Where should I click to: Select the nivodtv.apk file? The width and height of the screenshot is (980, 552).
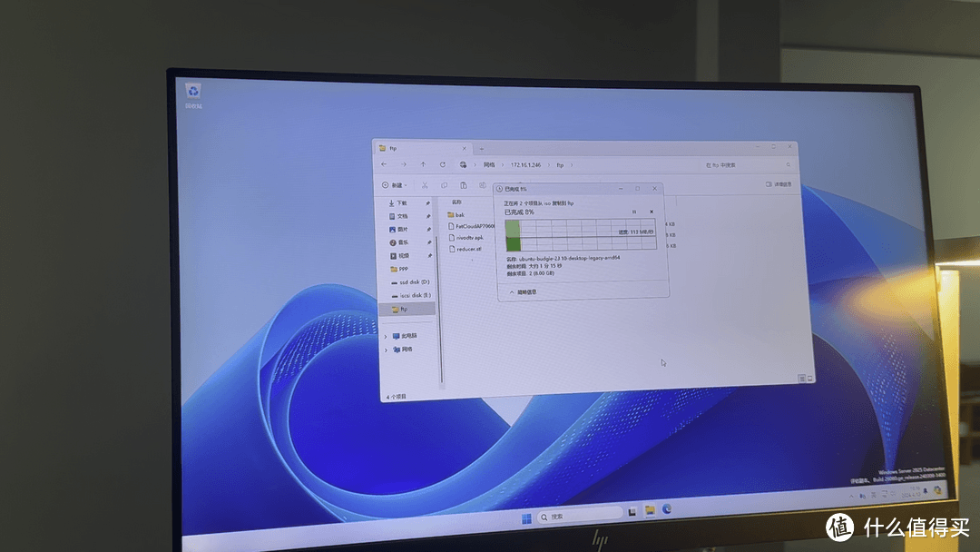pos(466,238)
